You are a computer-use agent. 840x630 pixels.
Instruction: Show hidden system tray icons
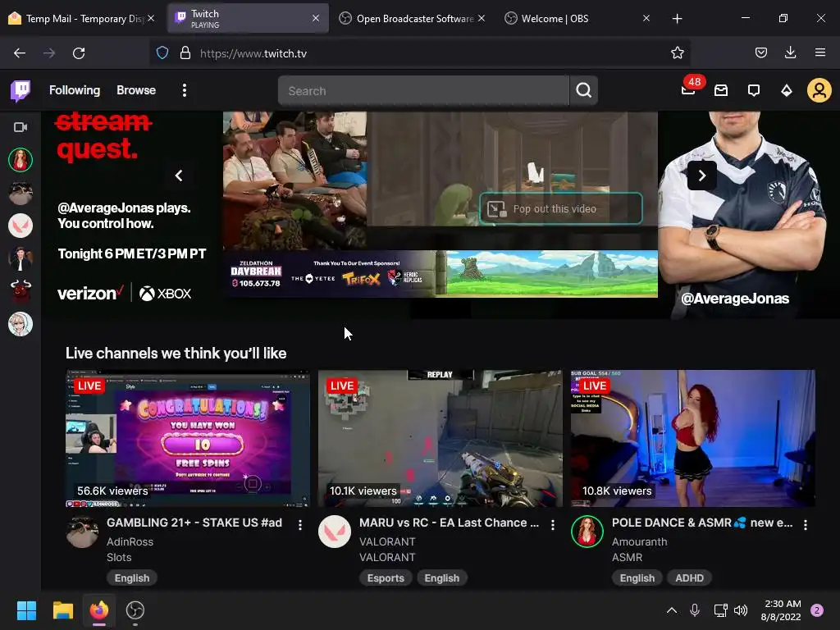pyautogui.click(x=671, y=610)
